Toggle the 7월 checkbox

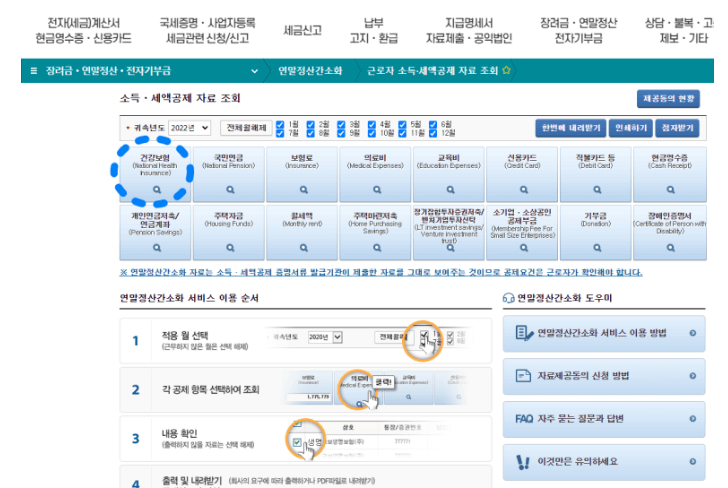[x=280, y=133]
